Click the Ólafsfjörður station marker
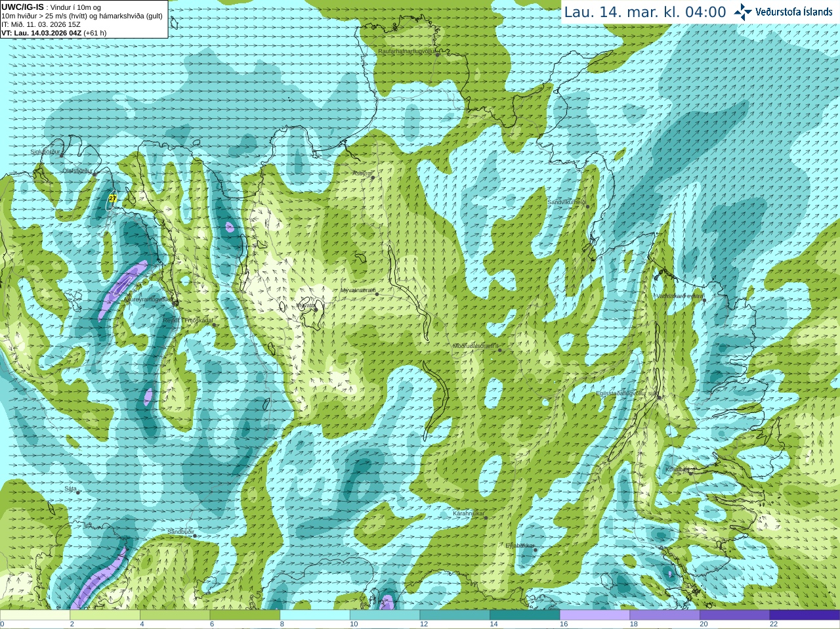The image size is (840, 629). [x=94, y=175]
